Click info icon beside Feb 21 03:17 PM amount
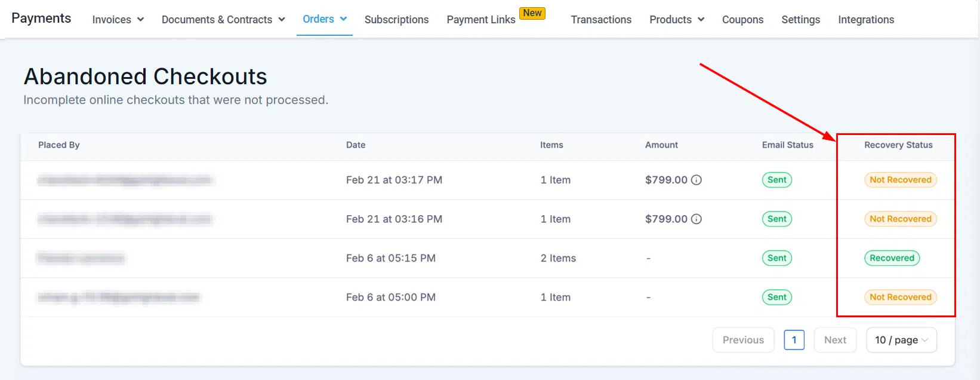980x380 pixels. (696, 180)
